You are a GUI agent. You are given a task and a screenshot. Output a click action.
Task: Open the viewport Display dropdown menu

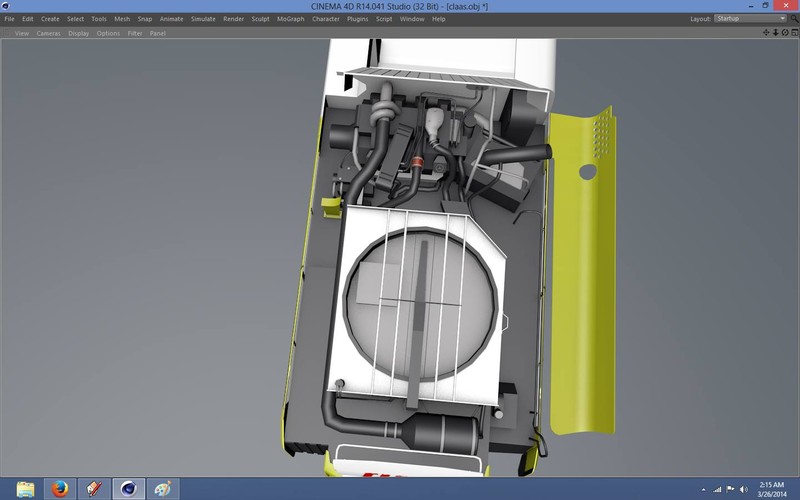click(78, 33)
